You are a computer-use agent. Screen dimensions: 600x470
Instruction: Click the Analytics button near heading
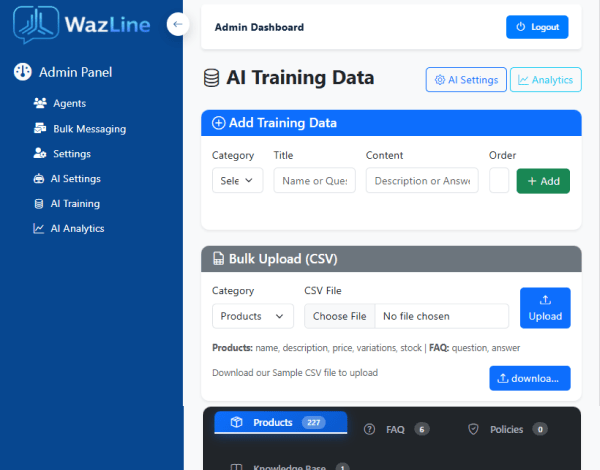(x=546, y=80)
